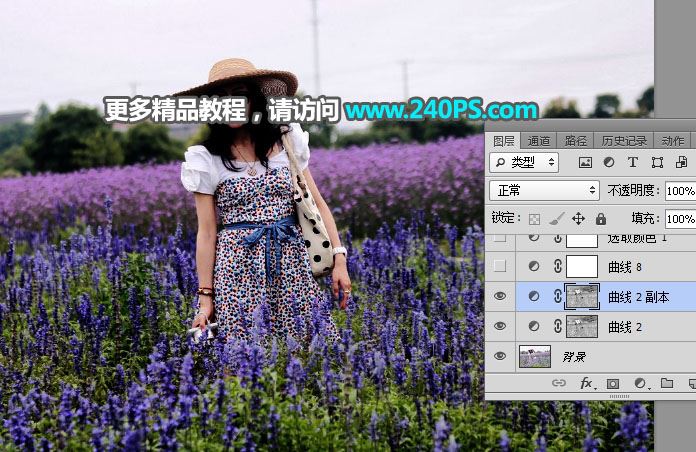The height and width of the screenshot is (452, 696).
Task: Show the 曲线 8 layer visibility
Action: point(500,266)
